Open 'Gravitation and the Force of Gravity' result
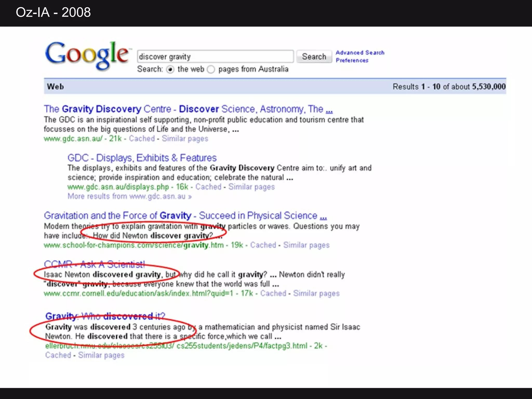Image resolution: width=532 pixels, height=399 pixels. click(x=185, y=216)
